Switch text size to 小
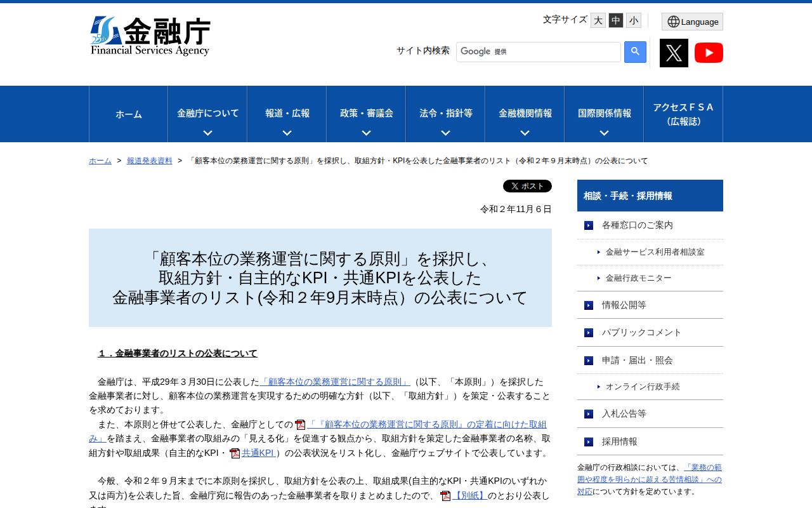 (x=632, y=20)
